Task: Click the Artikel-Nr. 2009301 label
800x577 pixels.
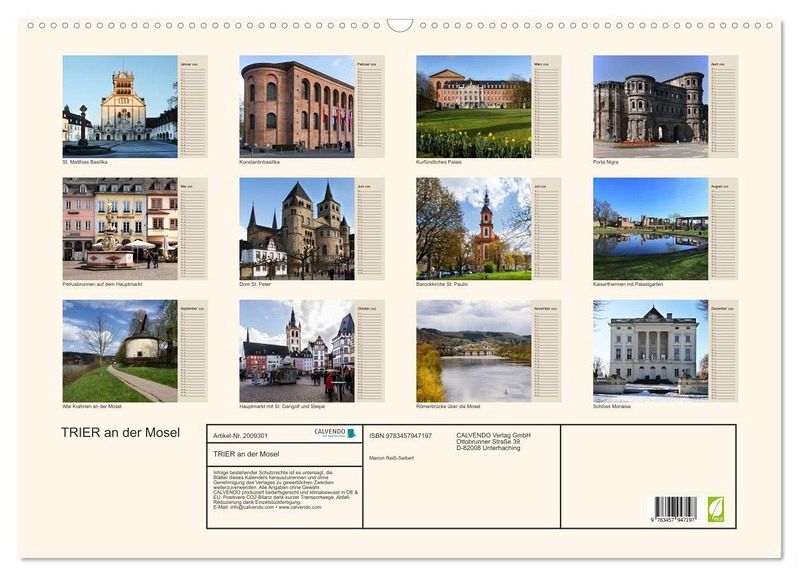Action: tap(240, 436)
